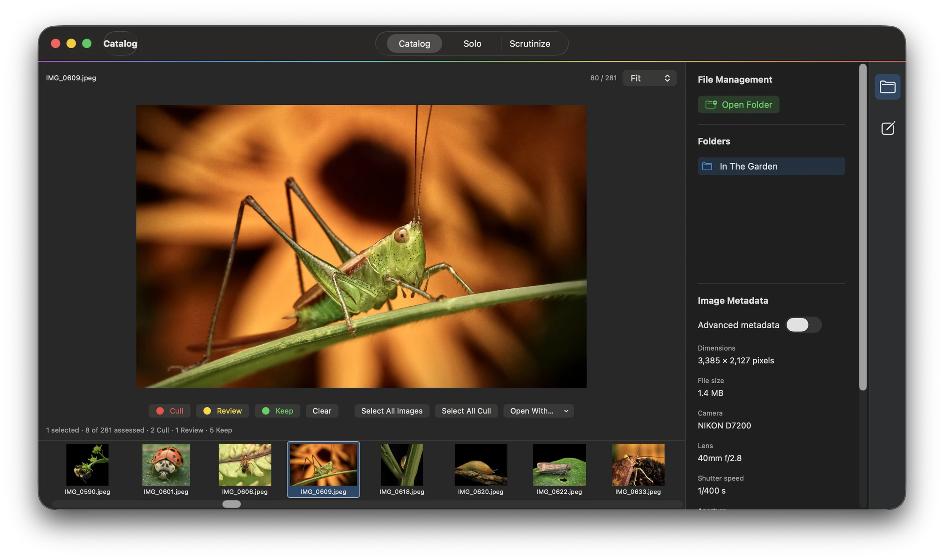Viewport: 944px width, 560px height.
Task: Switch to the Scrutinize tab
Action: (530, 44)
